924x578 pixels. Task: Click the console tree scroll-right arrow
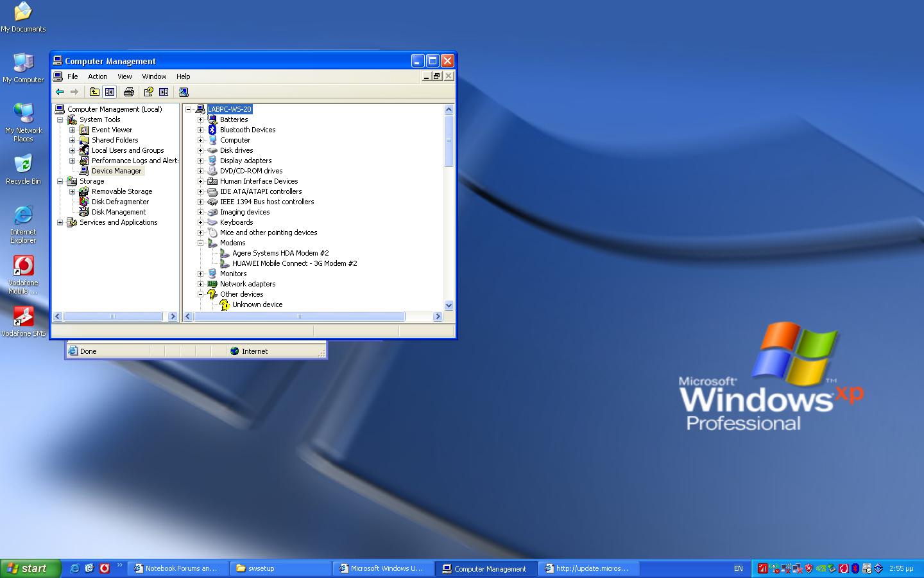(x=173, y=316)
